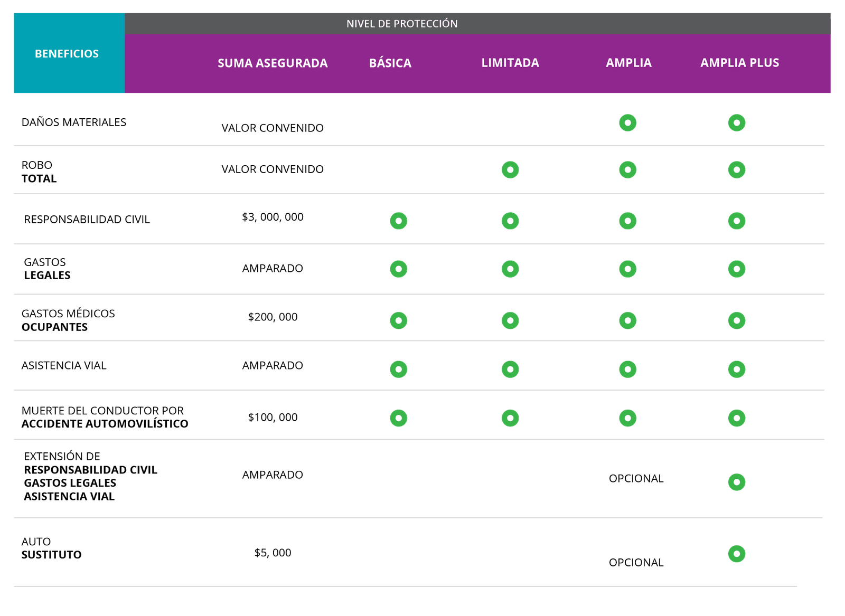
Task: Click the $3,000,000 Responsabilidad Civil amount
Action: (273, 217)
